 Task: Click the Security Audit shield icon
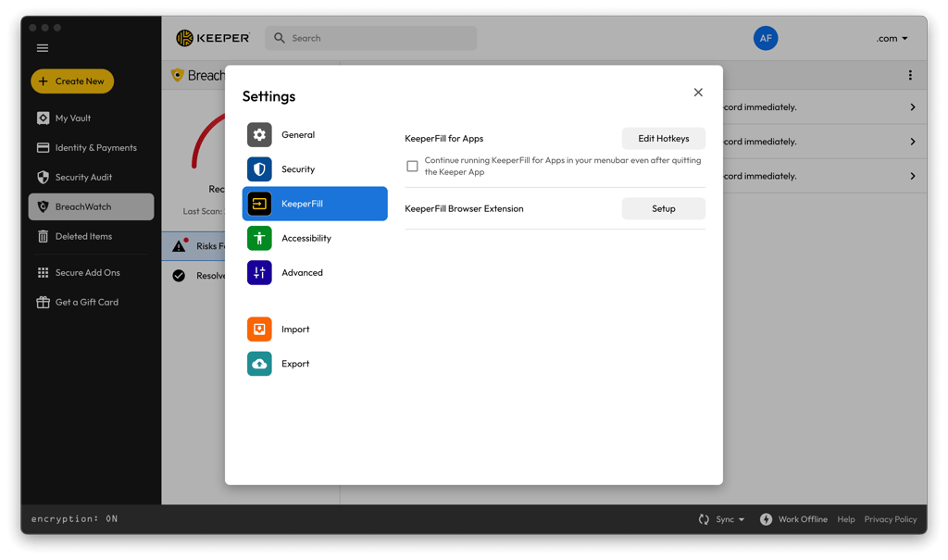43,177
